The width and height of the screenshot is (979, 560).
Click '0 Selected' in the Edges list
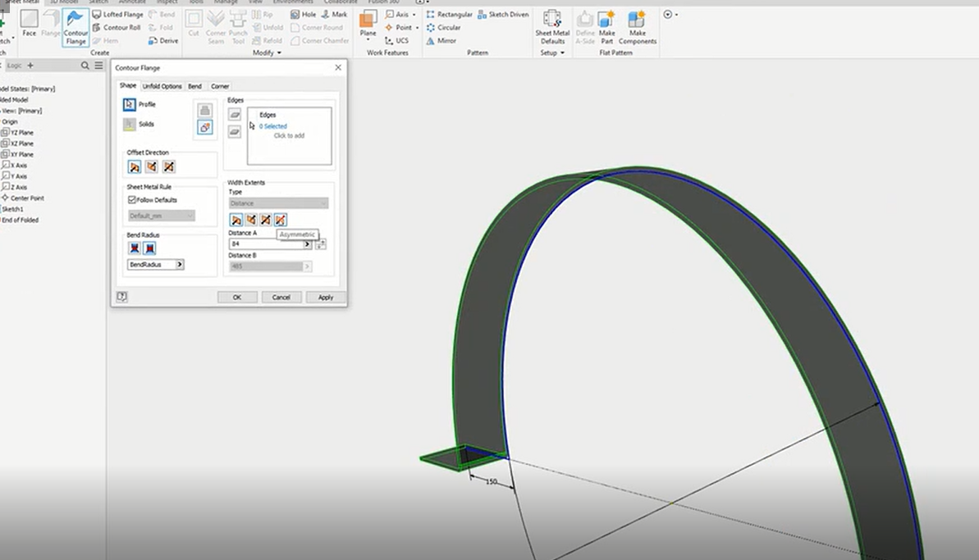click(272, 126)
